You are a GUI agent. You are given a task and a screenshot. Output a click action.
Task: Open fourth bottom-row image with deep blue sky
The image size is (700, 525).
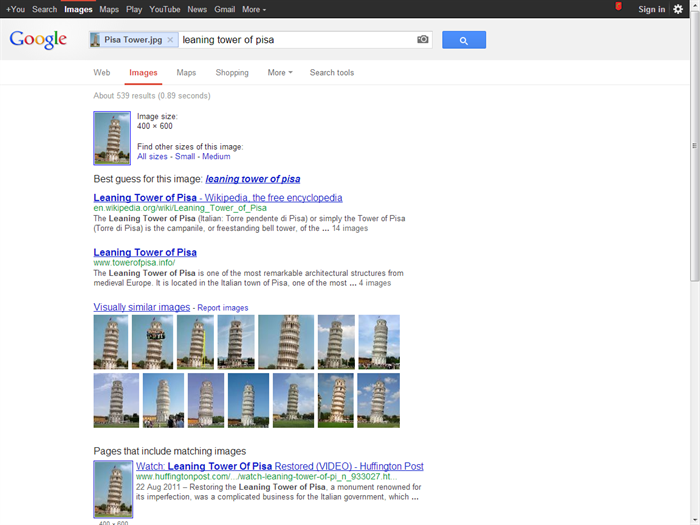click(x=249, y=400)
